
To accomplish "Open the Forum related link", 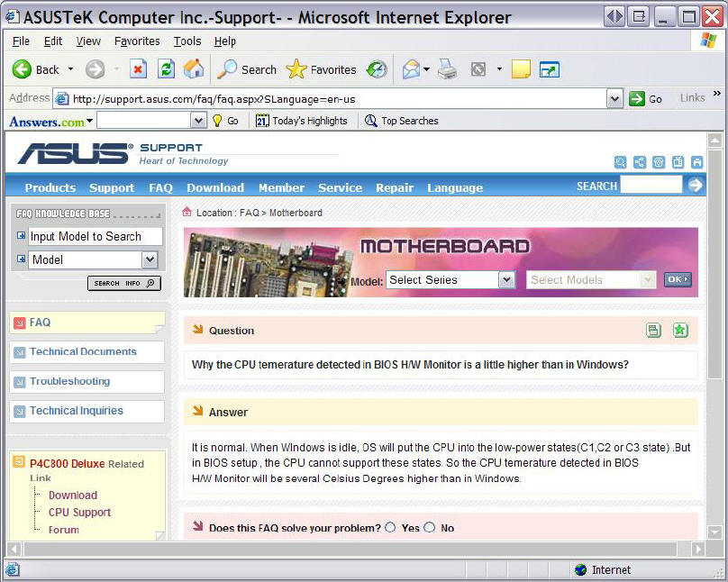I will pyautogui.click(x=64, y=530).
